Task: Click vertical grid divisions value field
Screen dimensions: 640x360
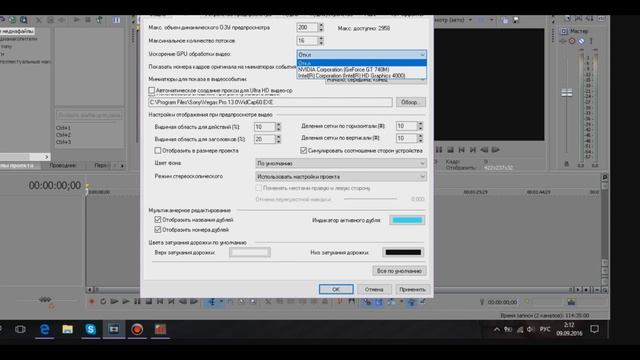Action: pos(407,138)
